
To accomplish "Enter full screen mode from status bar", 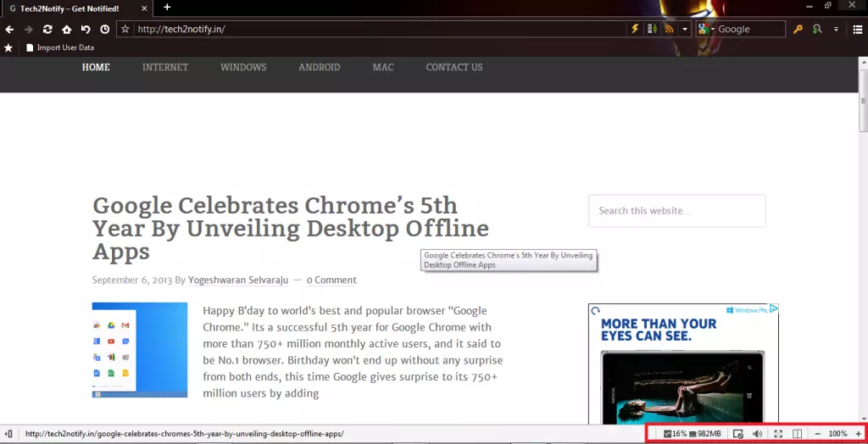I will (778, 434).
